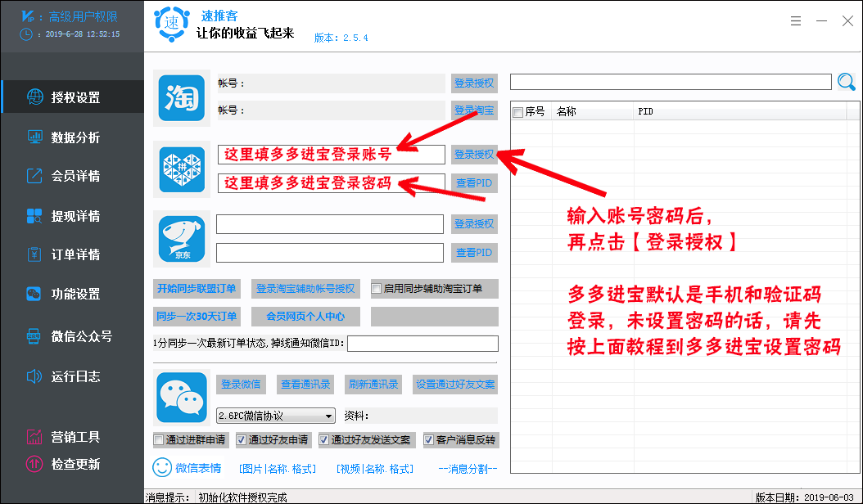Toggle 通过好友发送文案 checkbox
The height and width of the screenshot is (504, 863).
click(x=323, y=439)
